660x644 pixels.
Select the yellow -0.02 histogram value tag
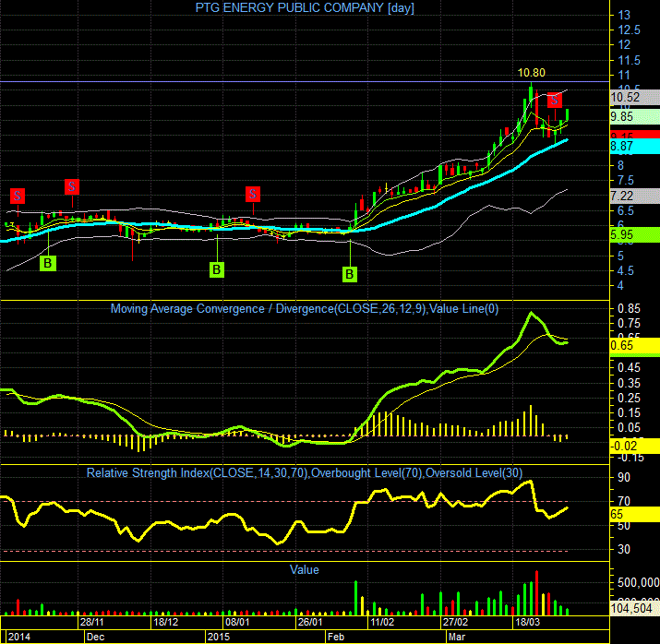tap(635, 446)
